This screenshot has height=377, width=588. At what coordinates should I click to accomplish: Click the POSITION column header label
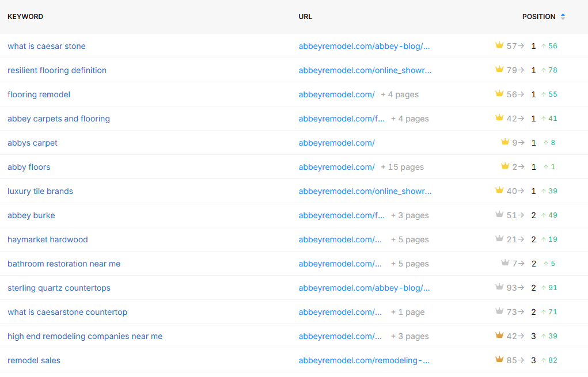click(x=538, y=17)
